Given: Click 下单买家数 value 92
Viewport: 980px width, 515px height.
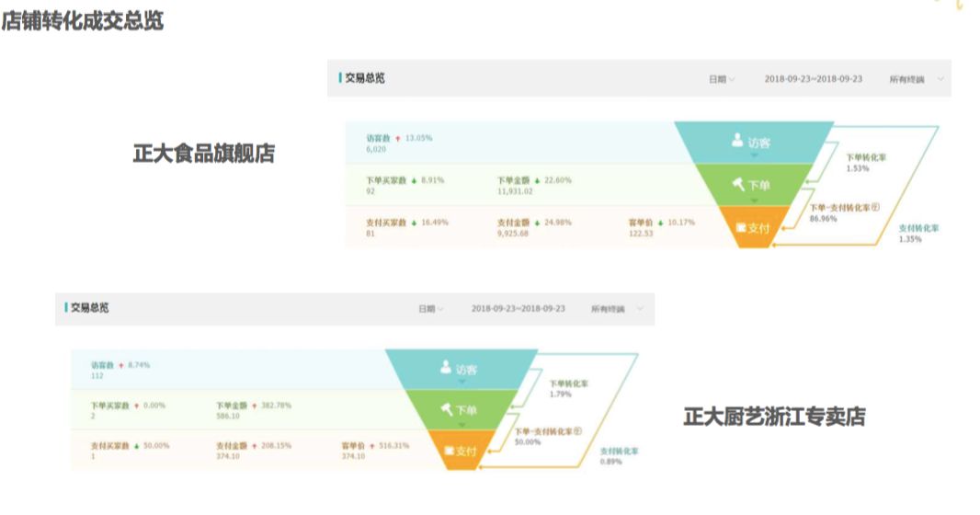Looking at the screenshot, I should [x=370, y=191].
